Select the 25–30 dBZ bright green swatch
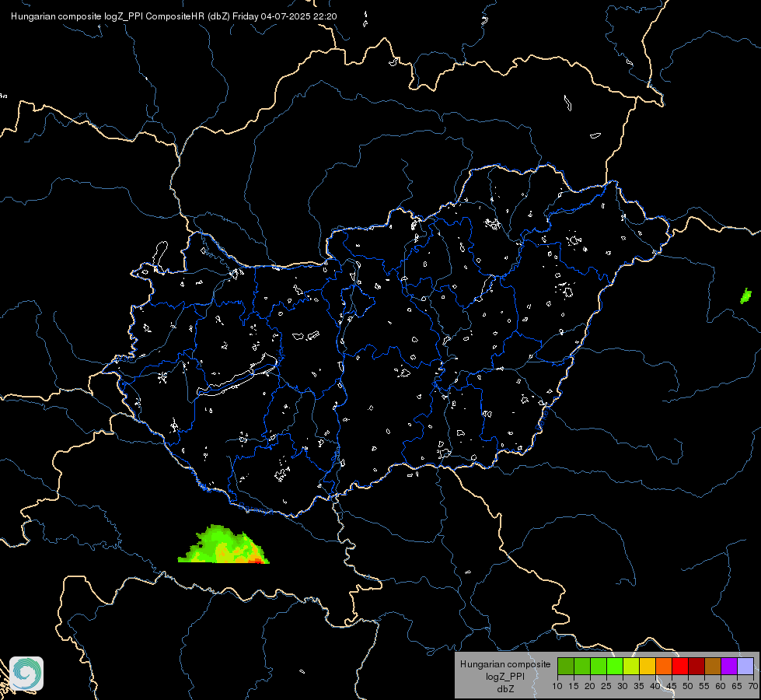 click(x=615, y=666)
